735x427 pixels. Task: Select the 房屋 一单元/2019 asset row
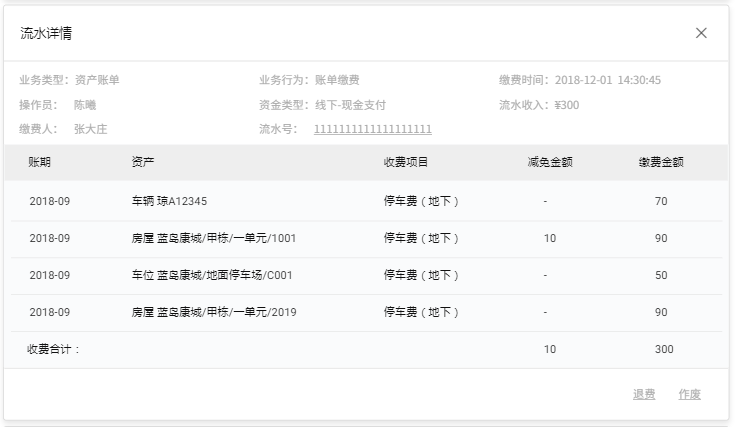coord(213,312)
